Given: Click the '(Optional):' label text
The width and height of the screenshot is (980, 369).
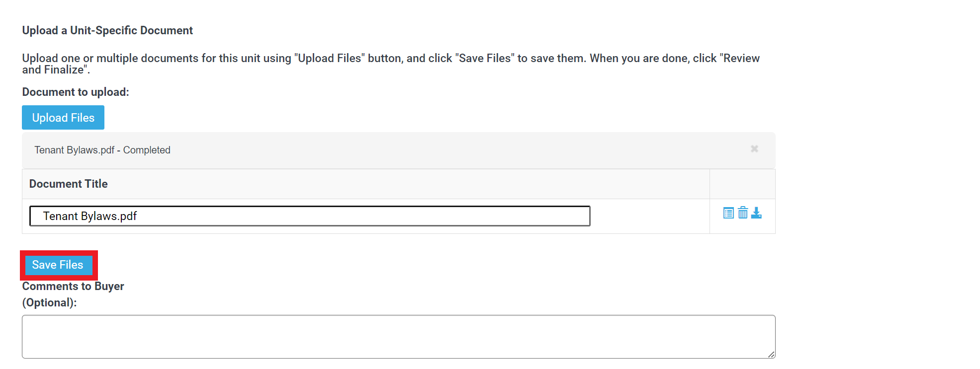Looking at the screenshot, I should pos(49,303).
